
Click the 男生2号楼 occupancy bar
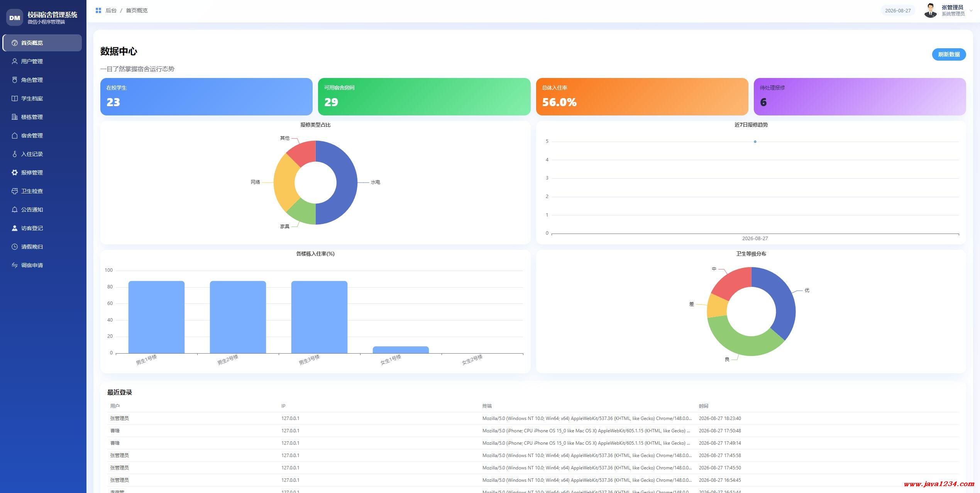click(x=238, y=317)
